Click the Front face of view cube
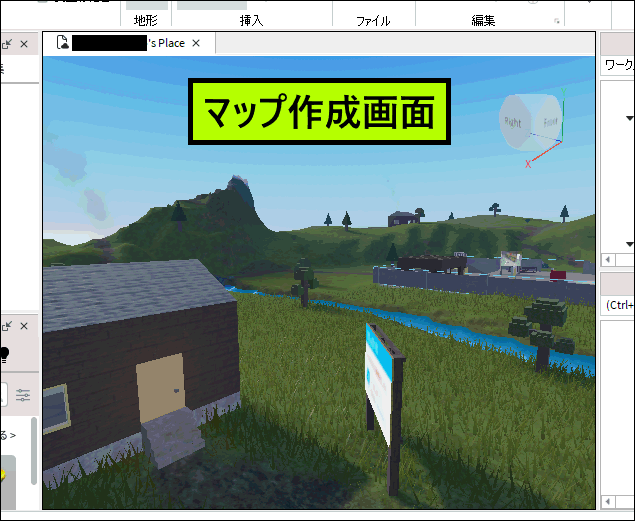The image size is (635, 521). (x=549, y=121)
